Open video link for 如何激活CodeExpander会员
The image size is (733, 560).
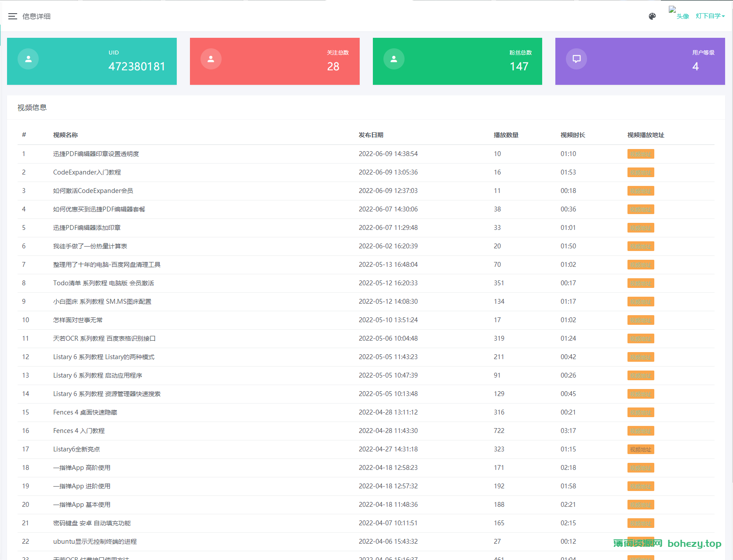[641, 191]
